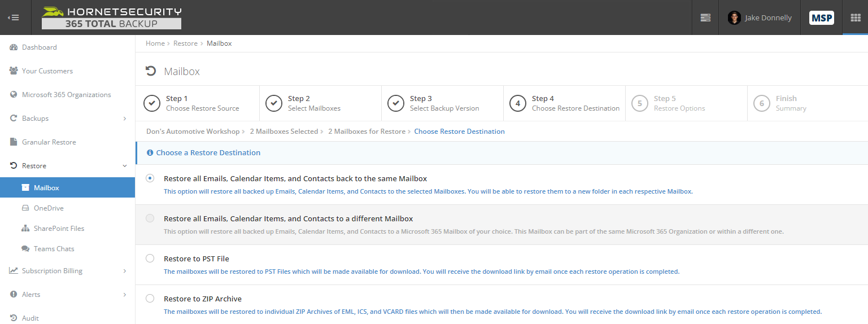Expand the Subscription Billing submenu
Image resolution: width=868 pixels, height=324 pixels.
click(125, 271)
